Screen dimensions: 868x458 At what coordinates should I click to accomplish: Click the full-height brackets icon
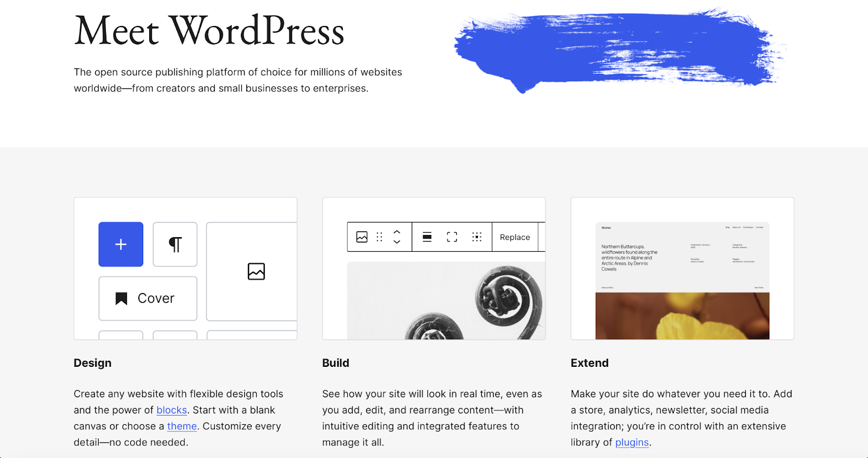452,237
